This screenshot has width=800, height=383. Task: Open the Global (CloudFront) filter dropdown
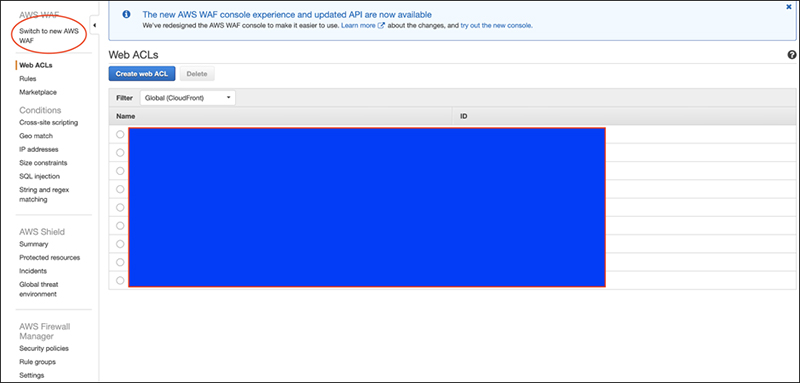tap(188, 98)
